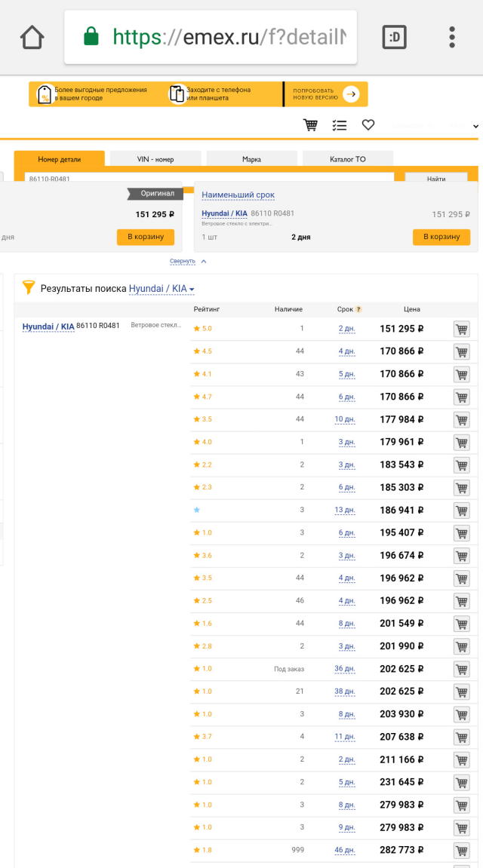Screen dimensions: 483x868
Task: Click the 13 дн. delivery term link
Action: [345, 510]
